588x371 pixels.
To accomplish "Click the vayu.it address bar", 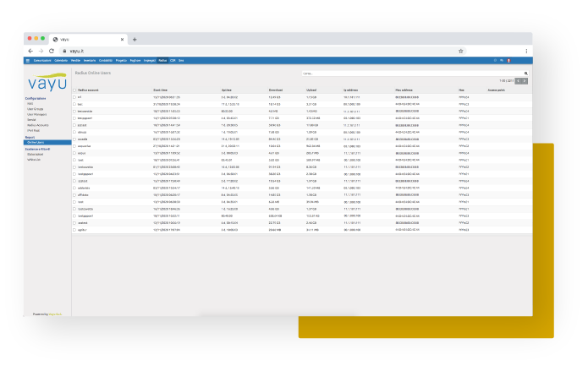I will pos(262,51).
